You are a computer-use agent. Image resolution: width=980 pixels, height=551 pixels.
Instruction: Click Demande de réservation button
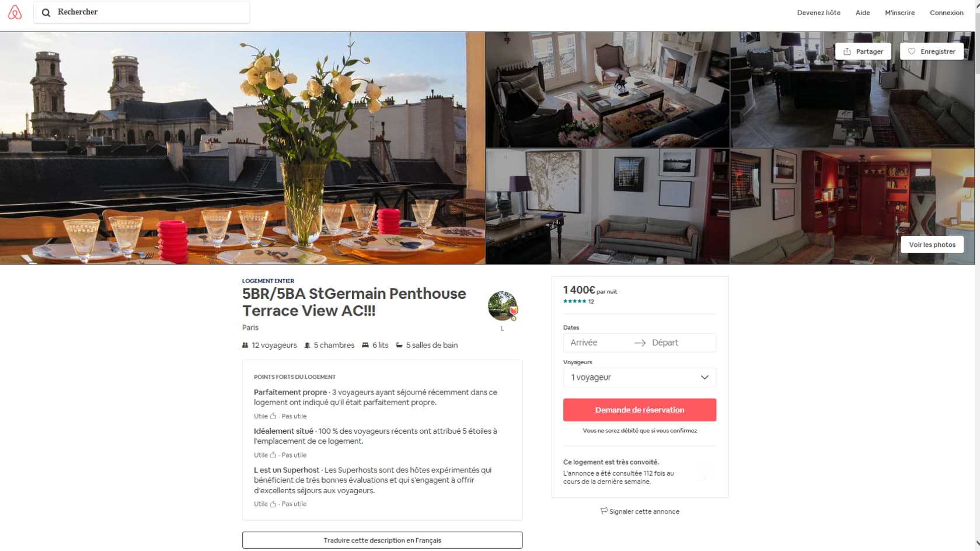639,410
